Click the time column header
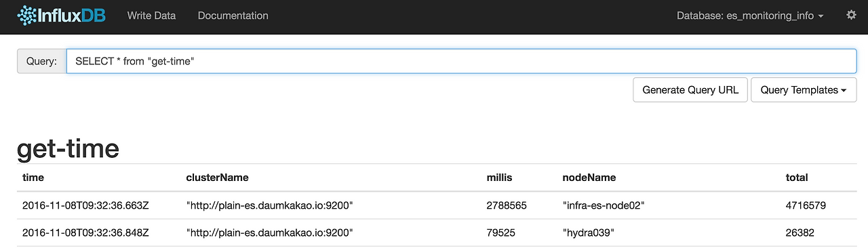The width and height of the screenshot is (868, 248). click(x=33, y=178)
